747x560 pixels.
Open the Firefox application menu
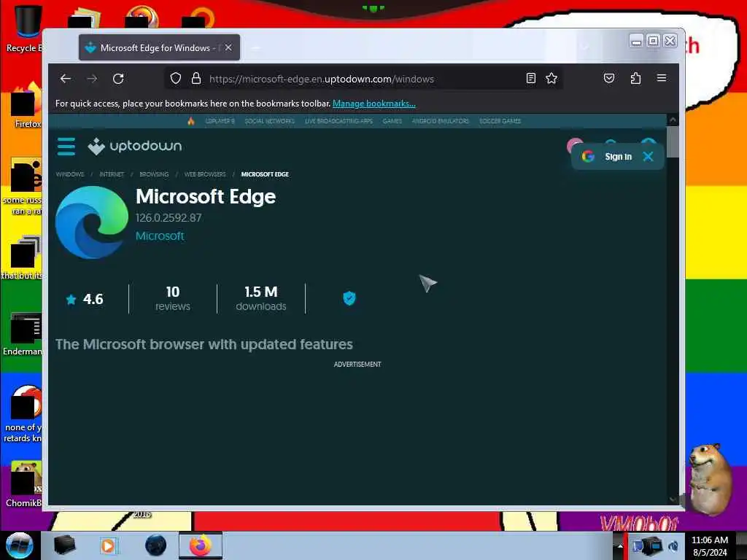coord(661,78)
